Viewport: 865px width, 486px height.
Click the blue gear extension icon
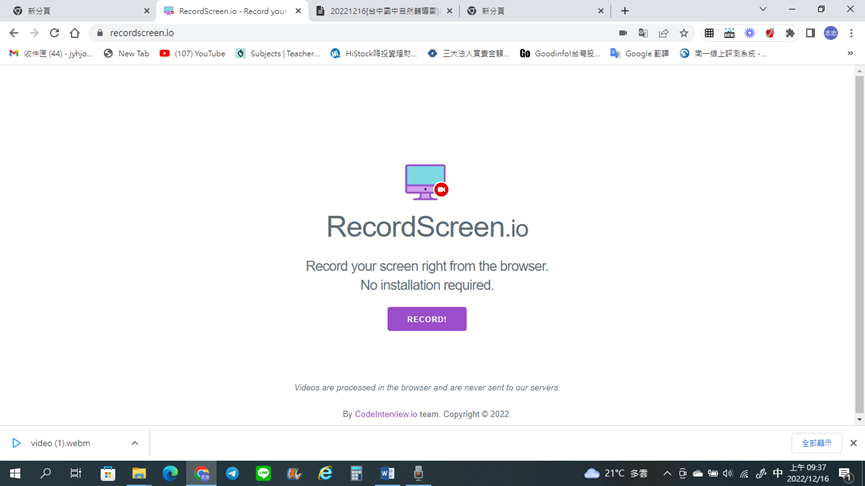750,33
